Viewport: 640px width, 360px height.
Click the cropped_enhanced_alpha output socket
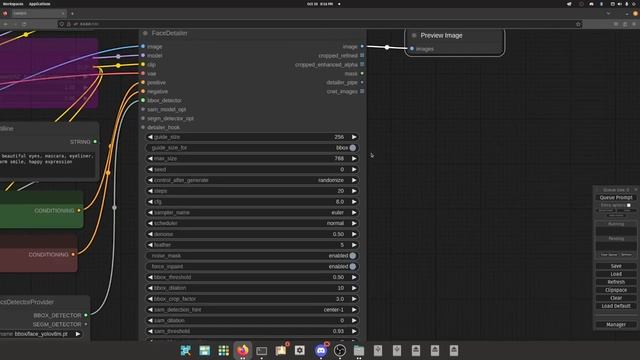pyautogui.click(x=362, y=64)
